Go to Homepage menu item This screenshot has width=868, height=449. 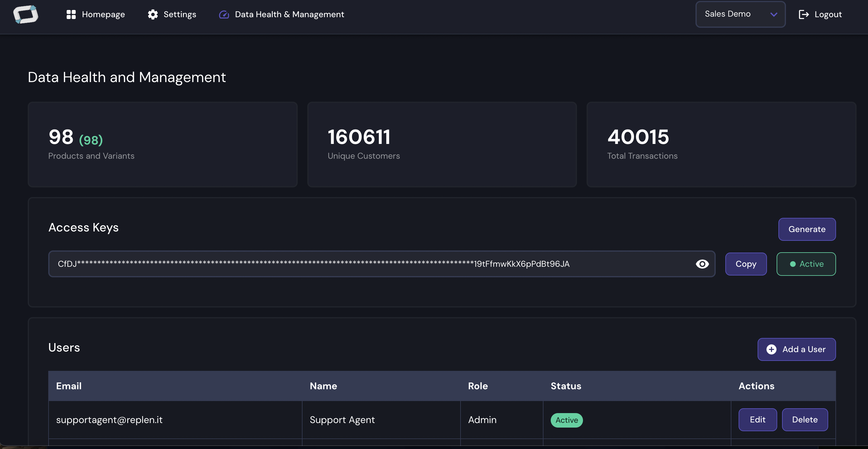[x=103, y=14]
